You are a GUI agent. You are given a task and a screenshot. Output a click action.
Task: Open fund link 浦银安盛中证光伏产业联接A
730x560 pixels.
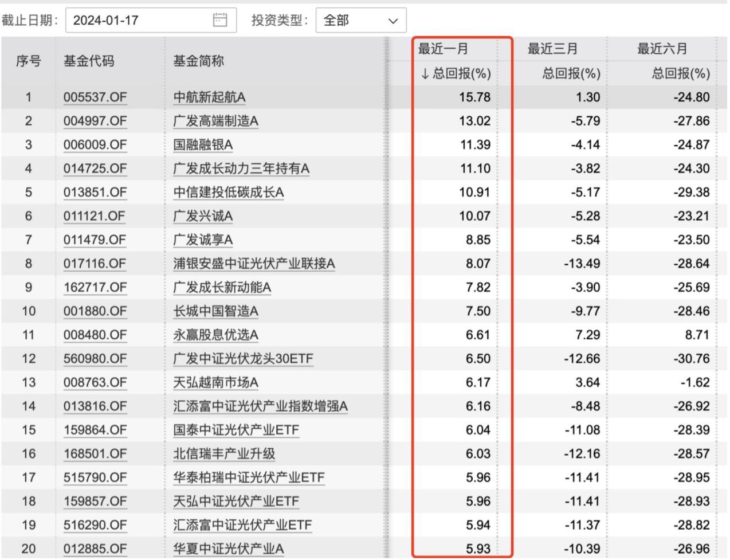point(254,264)
